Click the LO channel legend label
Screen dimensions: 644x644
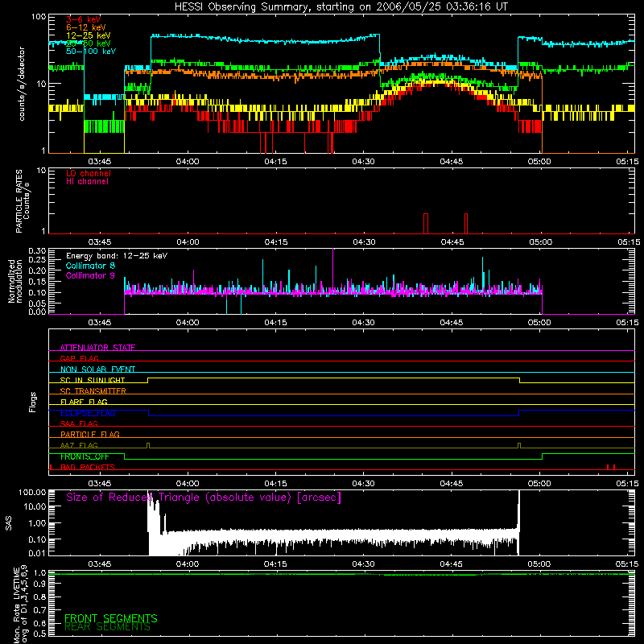click(89, 173)
